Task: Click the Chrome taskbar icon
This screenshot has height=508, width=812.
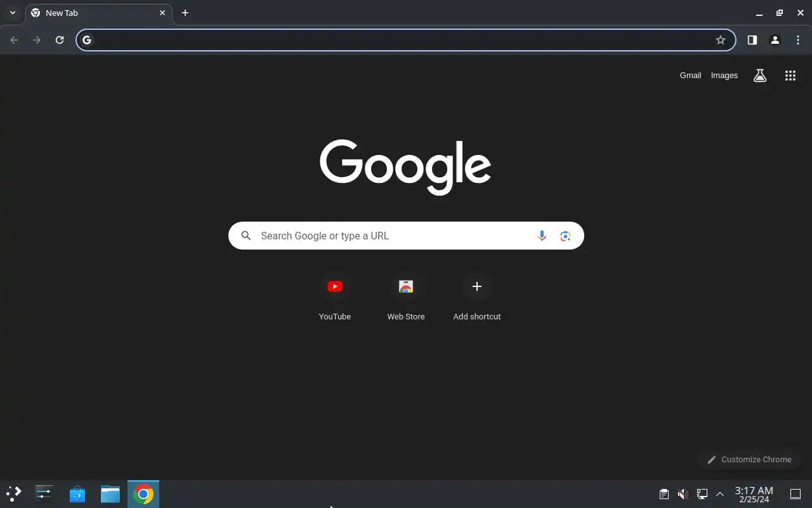Action: click(x=143, y=494)
